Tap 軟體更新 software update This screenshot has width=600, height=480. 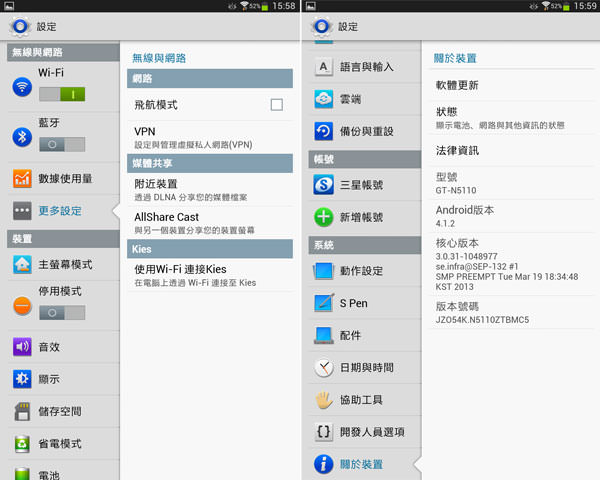click(457, 84)
